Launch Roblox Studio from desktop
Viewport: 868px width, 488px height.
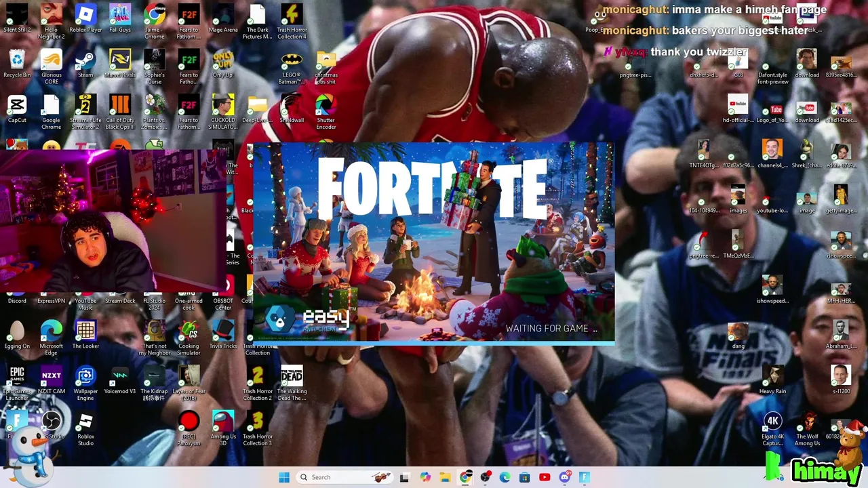[x=85, y=428]
